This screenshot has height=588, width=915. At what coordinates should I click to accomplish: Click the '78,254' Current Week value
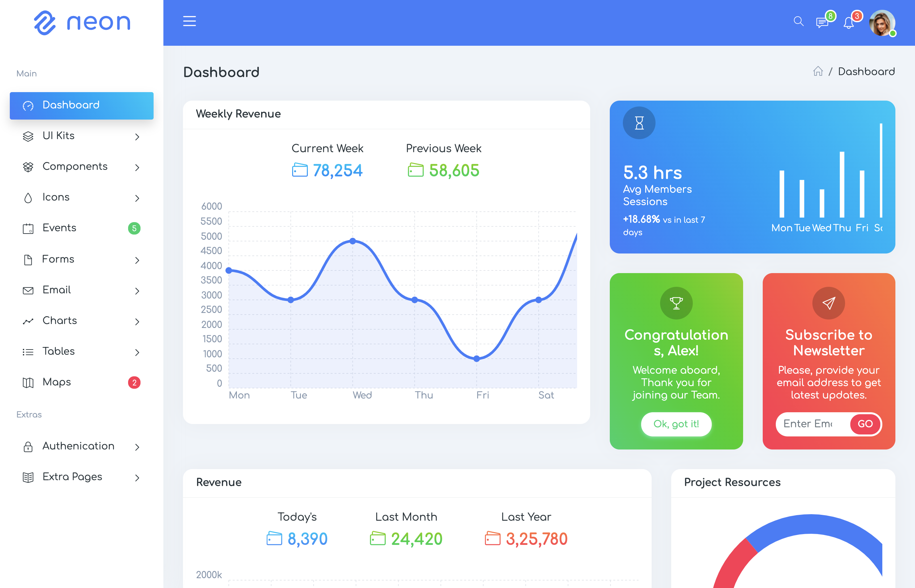click(x=338, y=170)
